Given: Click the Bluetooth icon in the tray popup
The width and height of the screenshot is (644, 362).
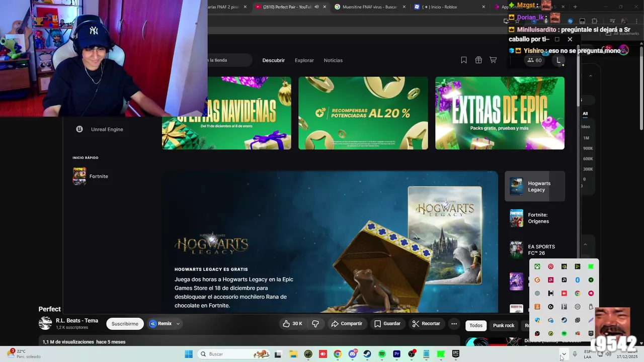Looking at the screenshot, I should pyautogui.click(x=578, y=280).
